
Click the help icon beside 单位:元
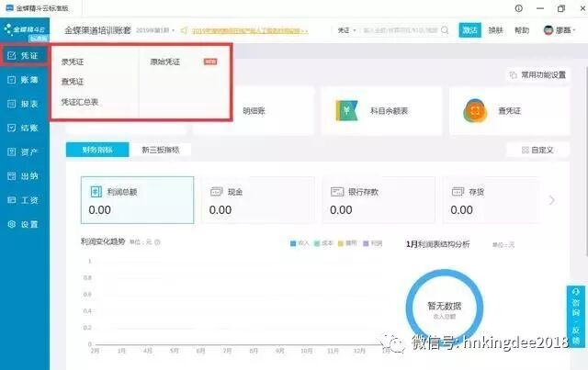click(157, 242)
